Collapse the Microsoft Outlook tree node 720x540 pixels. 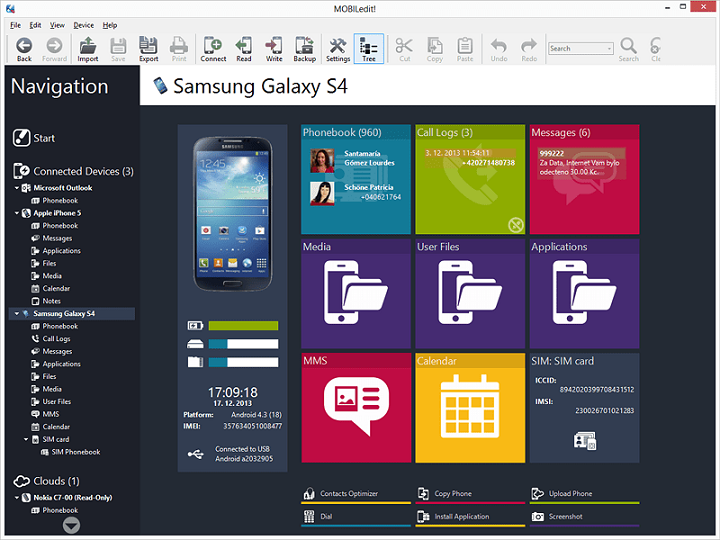pos(17,188)
